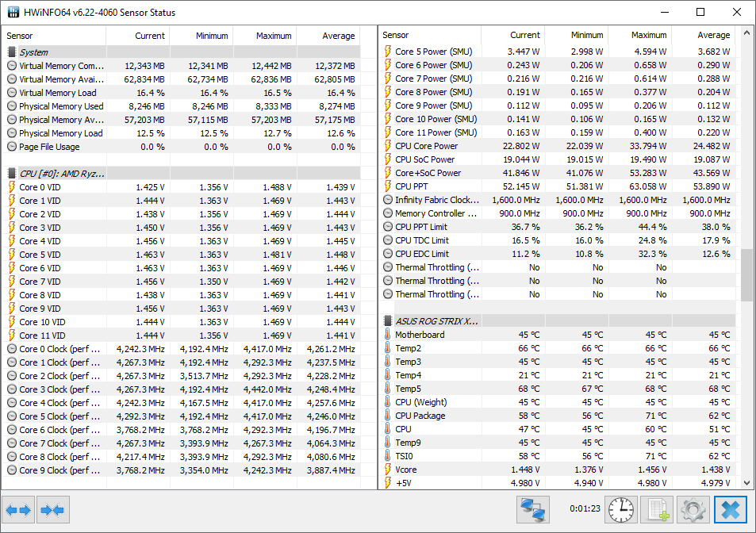Click the thermometer icon beside Motherboard
The image size is (756, 533).
[x=388, y=335]
